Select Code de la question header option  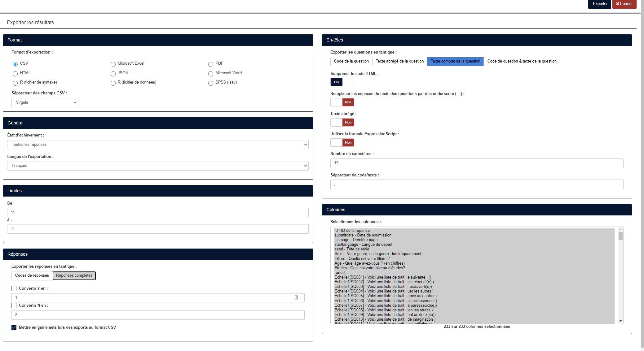point(351,61)
